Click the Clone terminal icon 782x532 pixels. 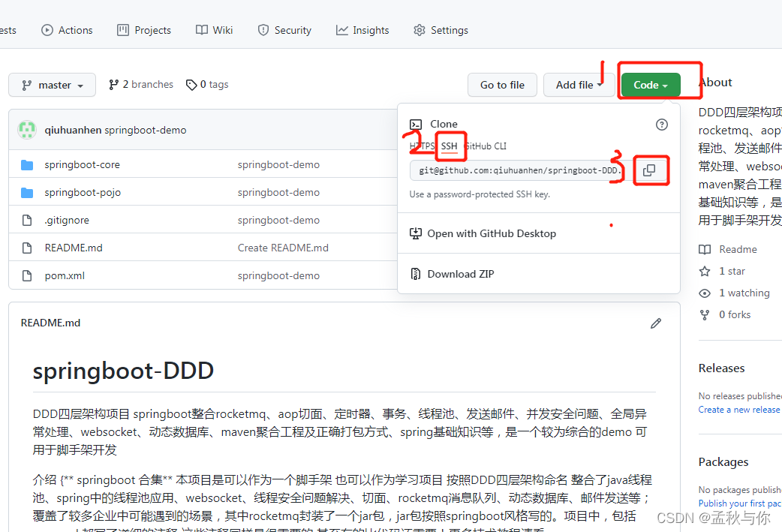416,124
